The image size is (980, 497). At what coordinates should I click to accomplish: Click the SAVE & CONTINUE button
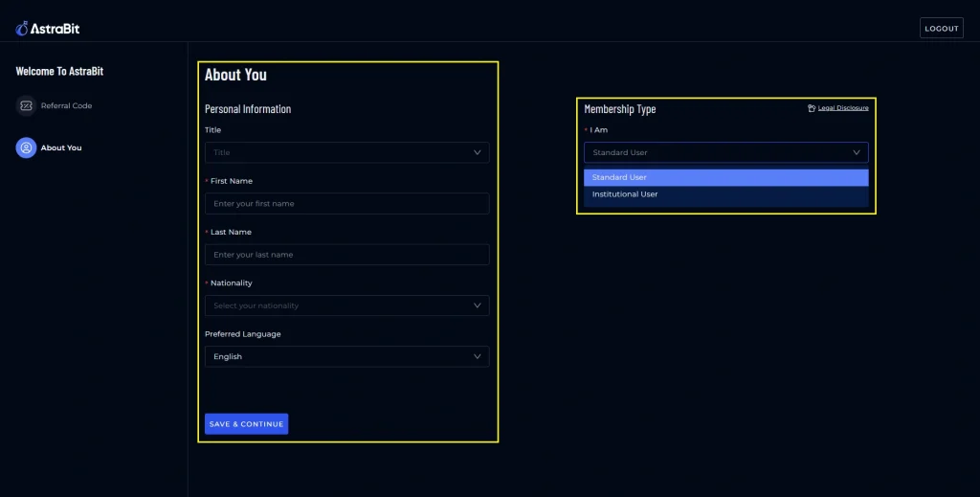[246, 424]
